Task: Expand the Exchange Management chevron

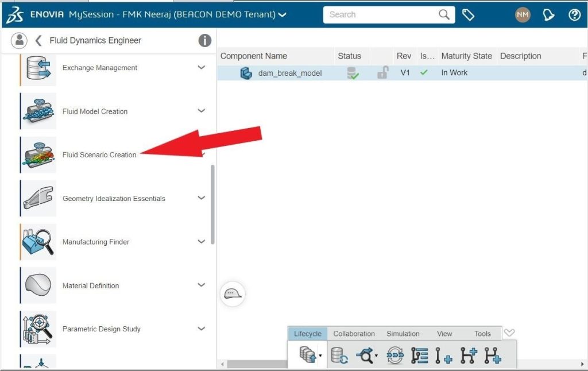Action: pyautogui.click(x=202, y=68)
